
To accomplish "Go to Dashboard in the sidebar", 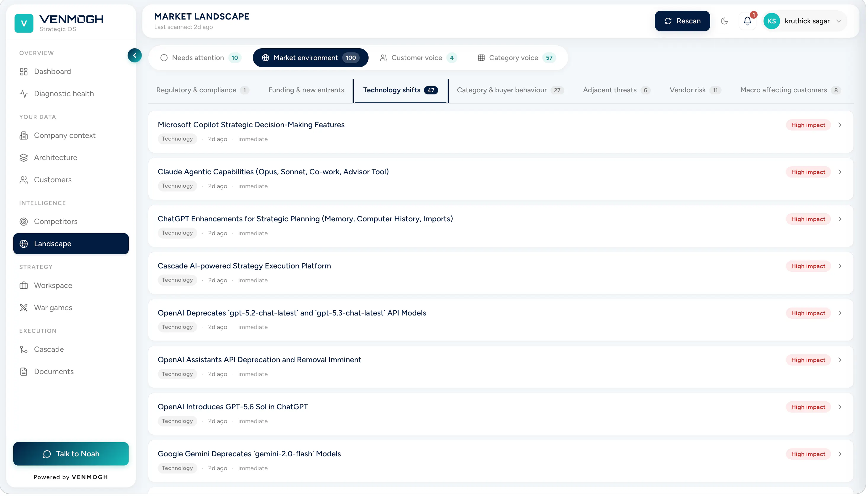I will [71, 72].
